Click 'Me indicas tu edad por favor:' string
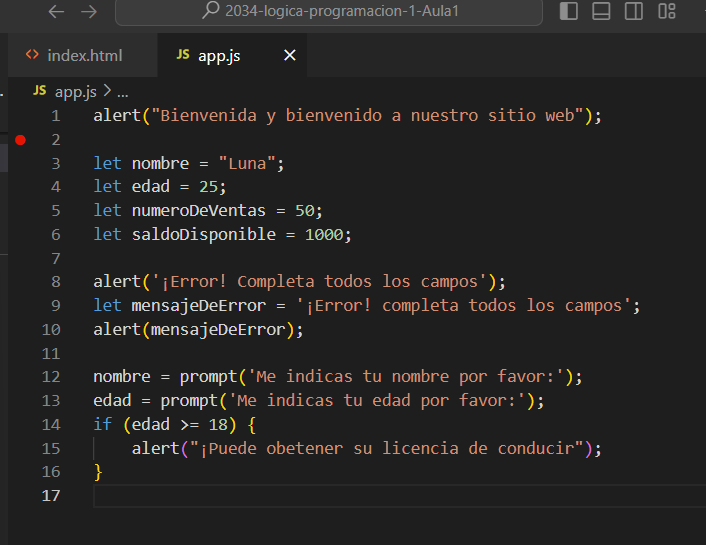Viewport: 706px width, 545px height. tap(376, 400)
